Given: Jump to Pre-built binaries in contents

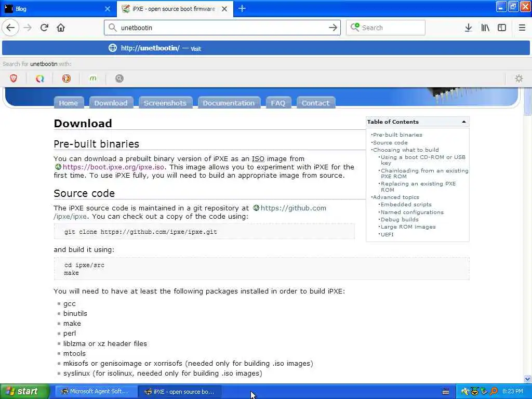Looking at the screenshot, I should coord(397,135).
